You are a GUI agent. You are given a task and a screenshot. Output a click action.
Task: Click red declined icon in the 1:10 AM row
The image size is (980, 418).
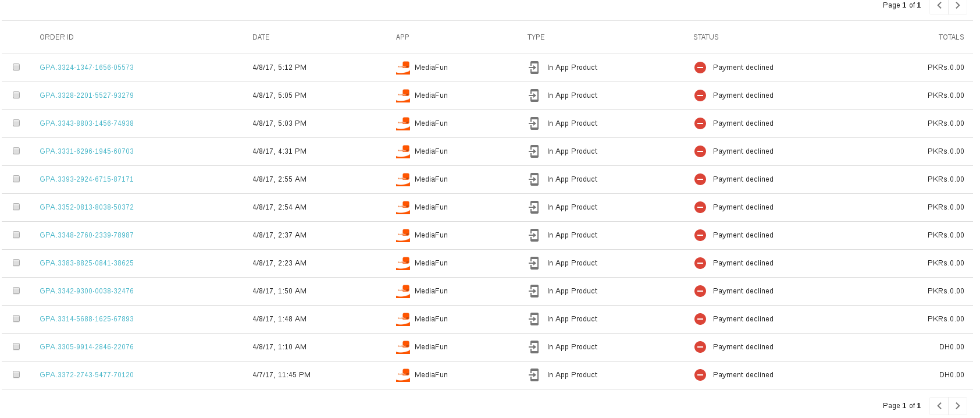pos(700,347)
